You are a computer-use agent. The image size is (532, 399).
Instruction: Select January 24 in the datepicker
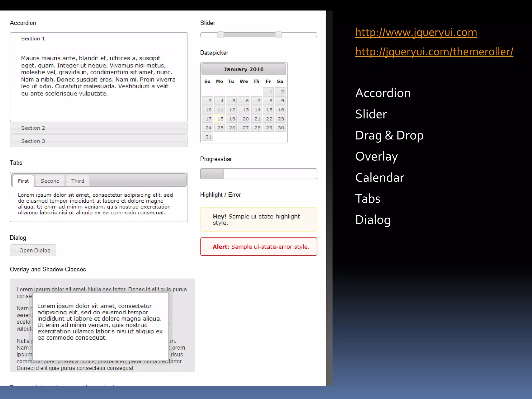pos(208,128)
